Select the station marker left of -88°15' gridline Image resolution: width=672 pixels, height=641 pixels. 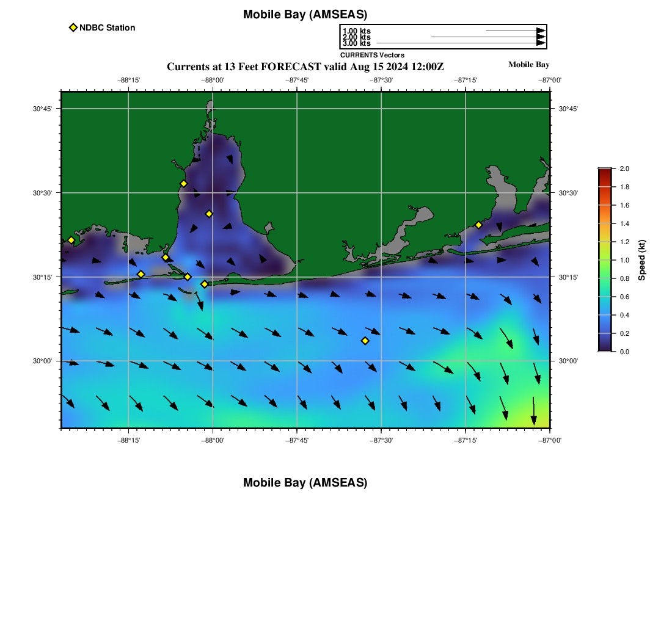point(141,274)
